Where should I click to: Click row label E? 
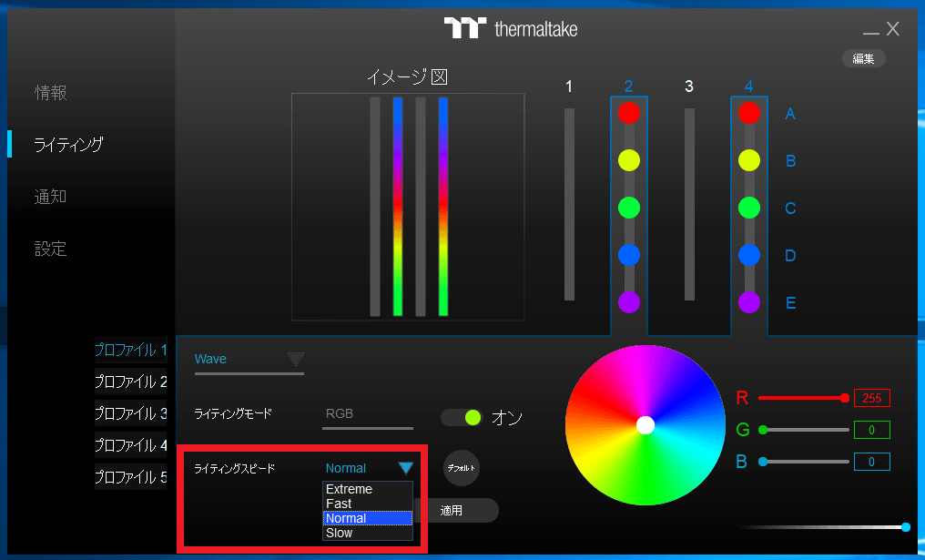(x=790, y=303)
